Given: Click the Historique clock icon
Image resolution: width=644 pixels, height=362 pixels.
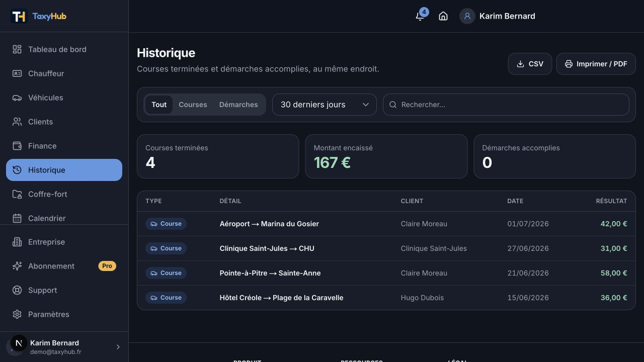Looking at the screenshot, I should 17,170.
